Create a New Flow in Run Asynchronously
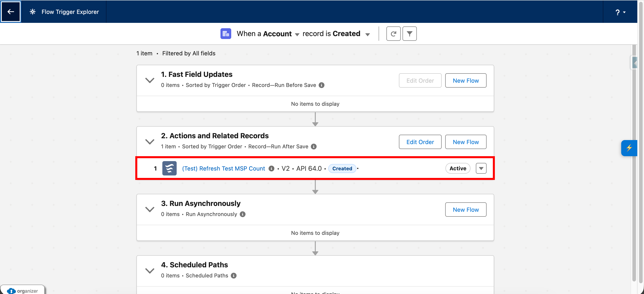This screenshot has width=644, height=294. coord(466,209)
